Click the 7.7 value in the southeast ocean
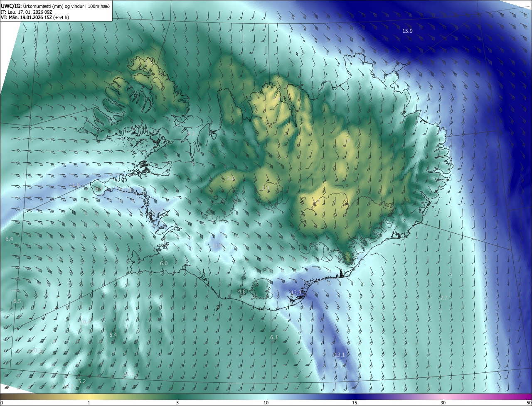Image resolution: width=532 pixels, height=406 pixels. pyautogui.click(x=444, y=298)
